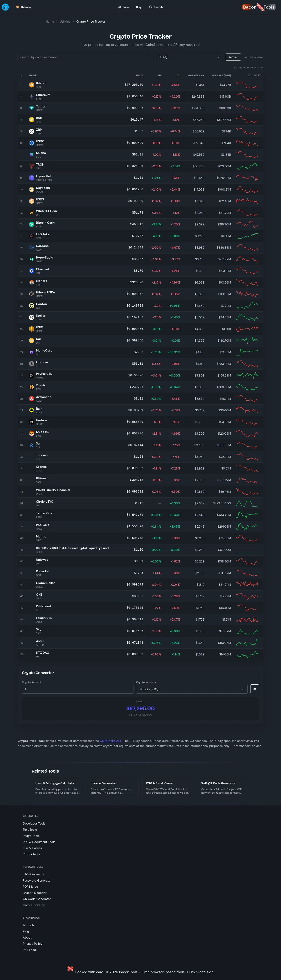Open All Tools in the top navigation

point(123,7)
